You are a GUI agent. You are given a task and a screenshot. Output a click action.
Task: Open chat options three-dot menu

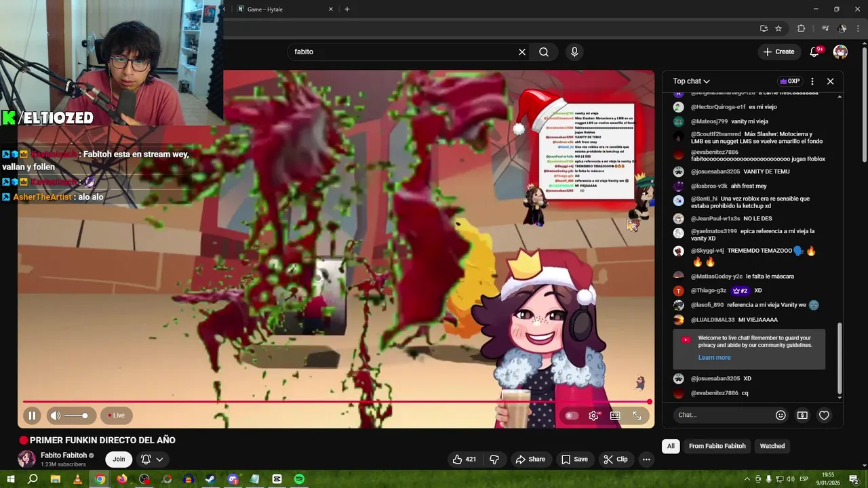point(812,81)
